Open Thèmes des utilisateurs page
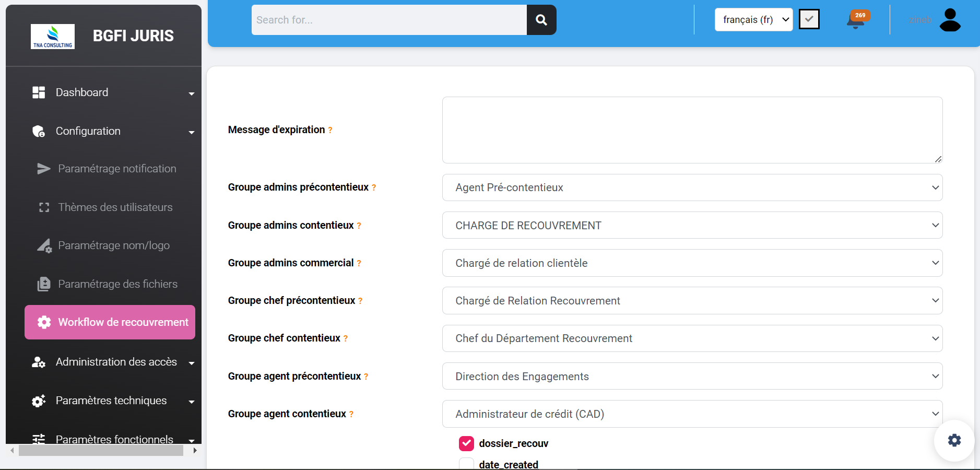The width and height of the screenshot is (980, 470). pos(115,207)
